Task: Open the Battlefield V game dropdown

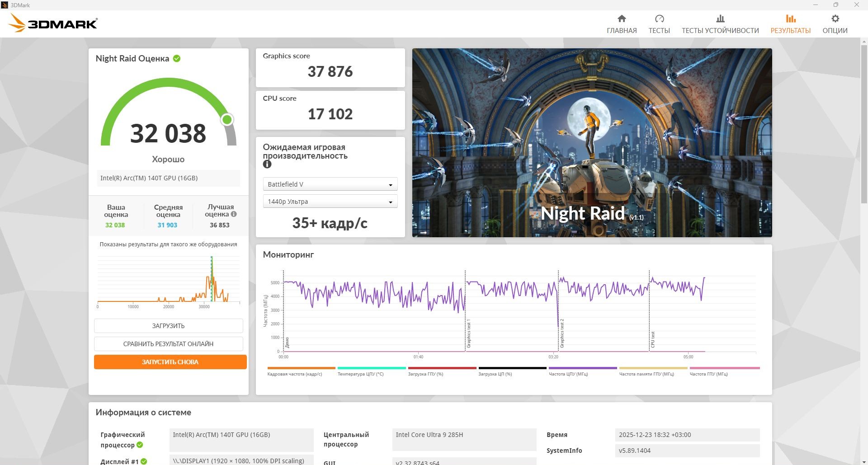Action: pos(330,184)
